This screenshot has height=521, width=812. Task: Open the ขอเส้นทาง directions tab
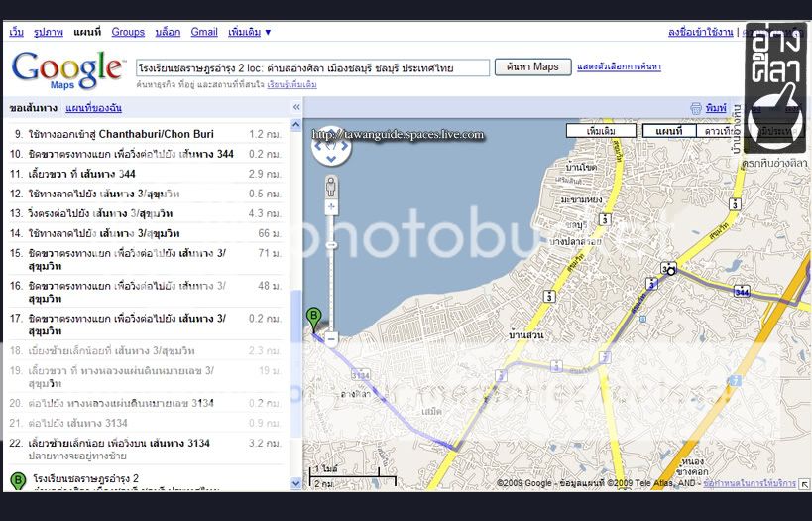coord(33,108)
